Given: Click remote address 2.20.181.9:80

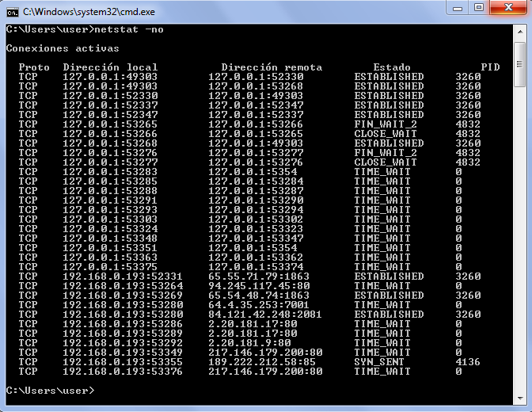Looking at the screenshot, I should coord(249,343).
